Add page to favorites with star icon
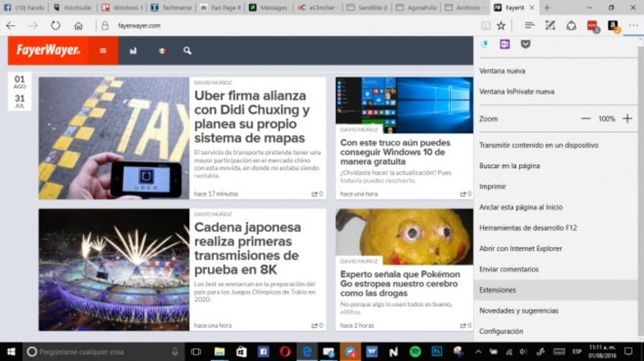 click(501, 26)
